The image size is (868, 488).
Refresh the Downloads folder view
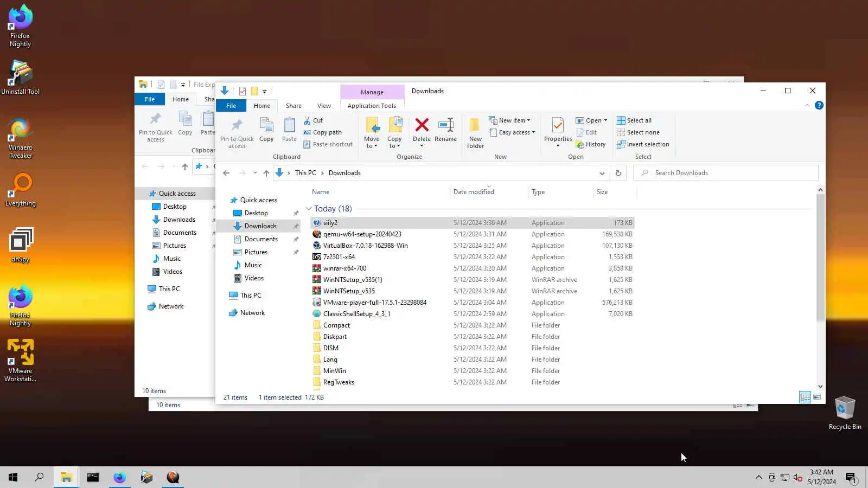pyautogui.click(x=618, y=173)
